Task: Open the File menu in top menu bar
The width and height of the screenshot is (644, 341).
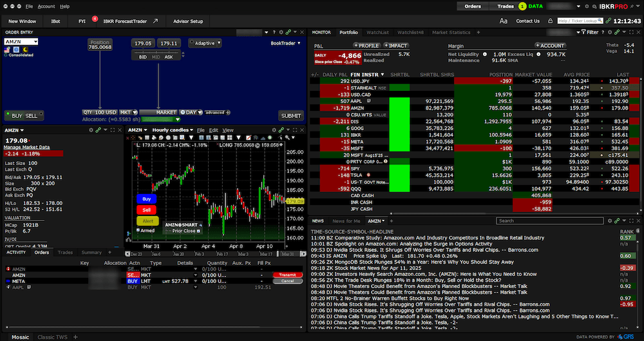Action: 29,6
